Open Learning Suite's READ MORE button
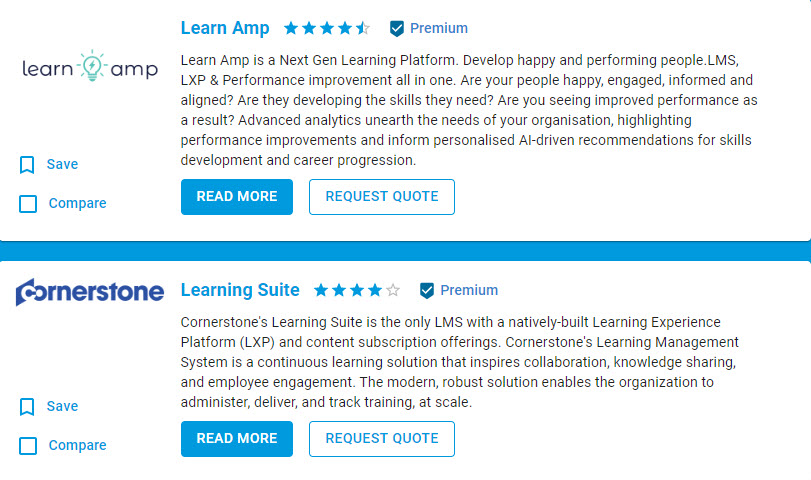 (237, 439)
